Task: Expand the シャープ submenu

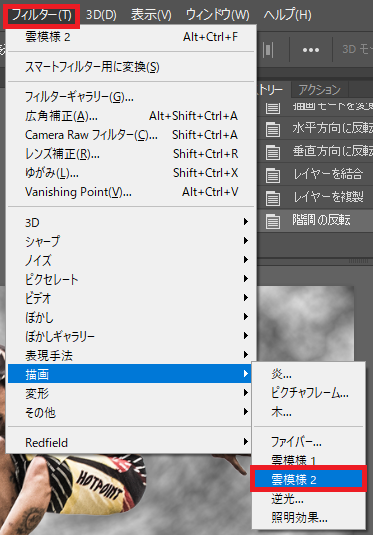Action: pyautogui.click(x=131, y=242)
